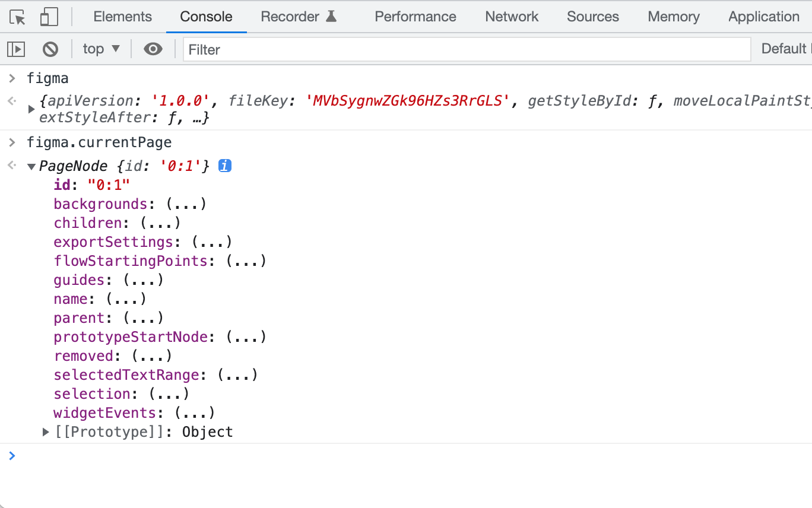This screenshot has height=508, width=812.
Task: Click the fileKey value 'MVbSygnwZGk96HZs3RrGLS'
Action: [408, 101]
